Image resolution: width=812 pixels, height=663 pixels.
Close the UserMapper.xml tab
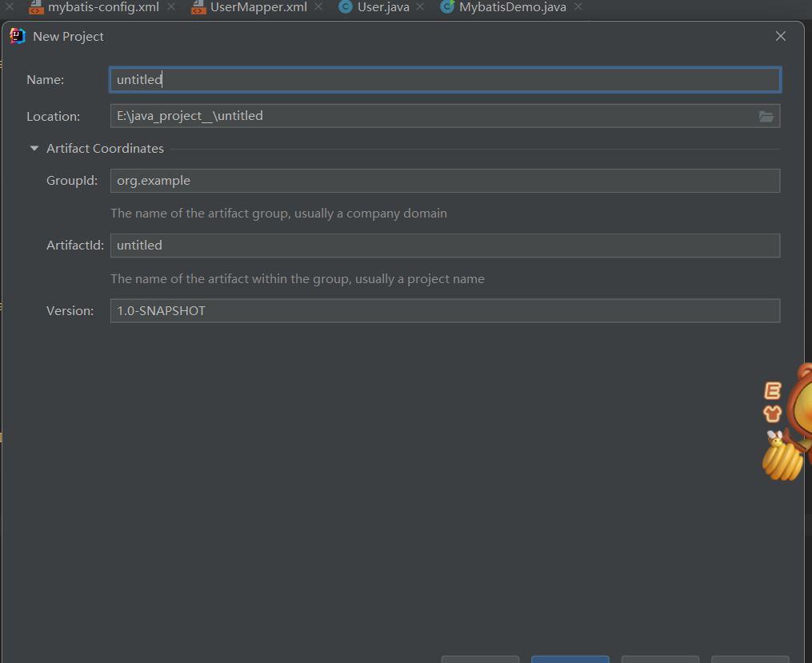point(318,6)
